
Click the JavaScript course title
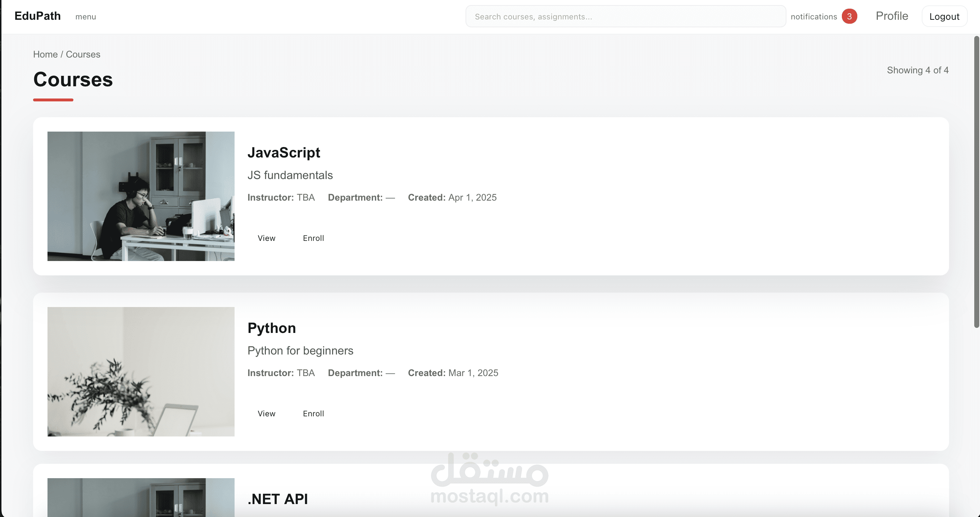pos(284,152)
